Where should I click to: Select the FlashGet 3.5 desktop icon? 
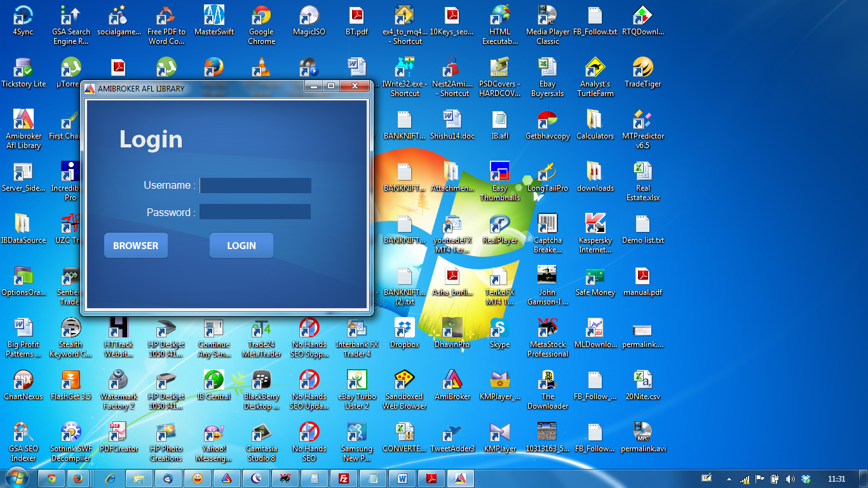click(71, 385)
